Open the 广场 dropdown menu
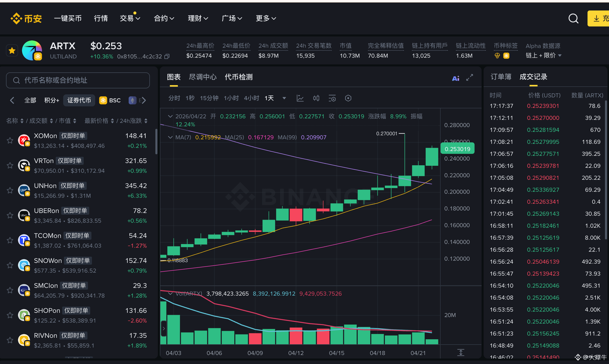 [232, 18]
